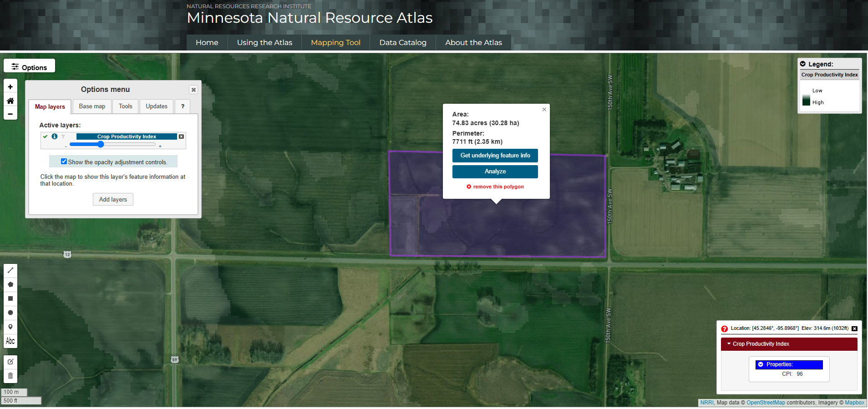Viewport: 868px width, 409px height.
Task: Collapse the Legend panel
Action: pyautogui.click(x=803, y=64)
